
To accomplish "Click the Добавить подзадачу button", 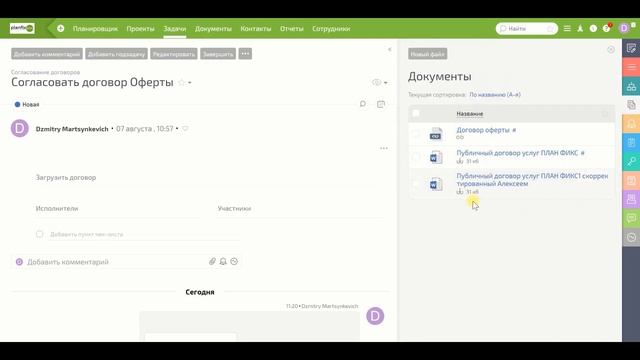I will 116,54.
